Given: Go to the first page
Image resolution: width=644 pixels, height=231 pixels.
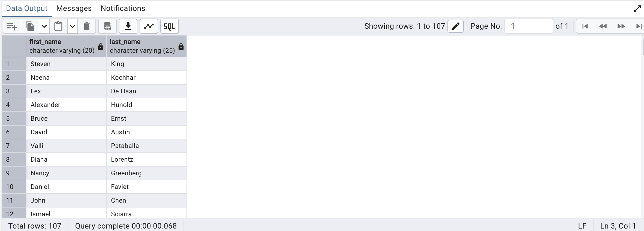Looking at the screenshot, I should pyautogui.click(x=585, y=26).
